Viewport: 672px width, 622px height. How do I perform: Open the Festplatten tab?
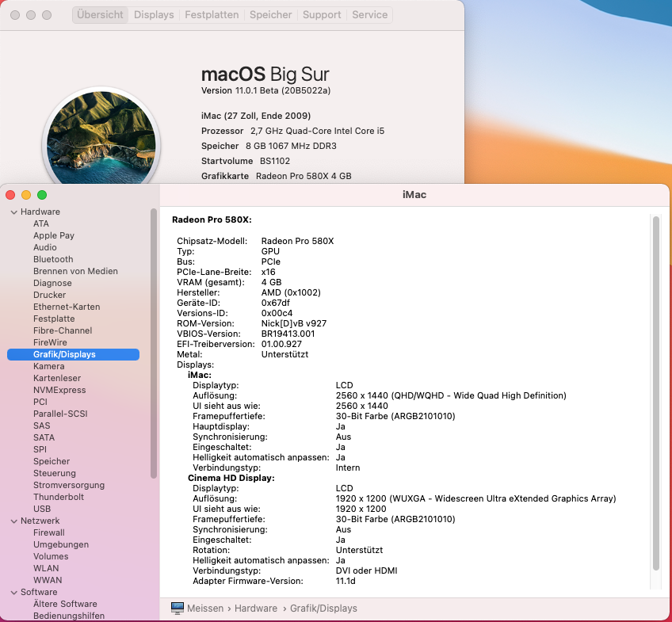[x=212, y=15]
